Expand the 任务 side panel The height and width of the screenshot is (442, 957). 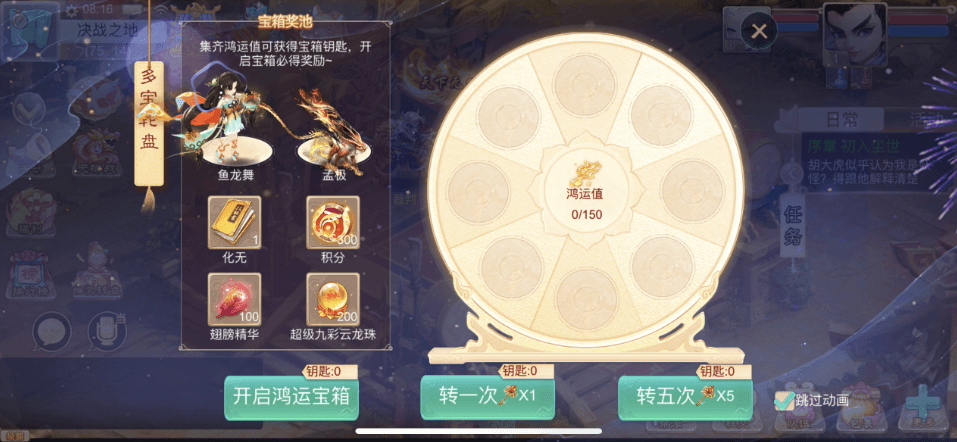[792, 225]
